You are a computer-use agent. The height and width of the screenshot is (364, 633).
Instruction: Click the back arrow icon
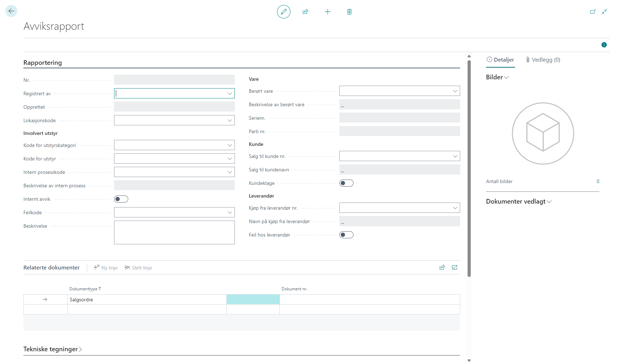click(x=11, y=11)
